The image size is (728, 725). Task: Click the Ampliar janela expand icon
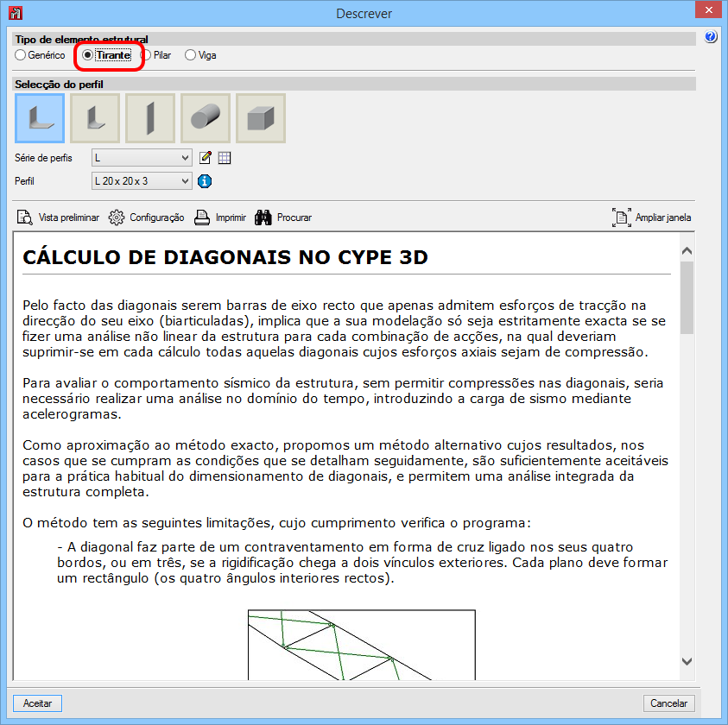tap(621, 217)
